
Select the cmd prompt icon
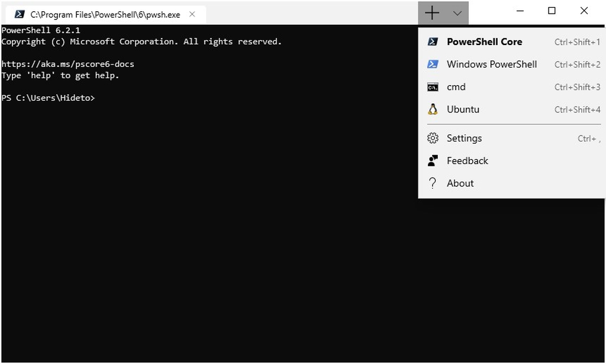[x=433, y=86]
